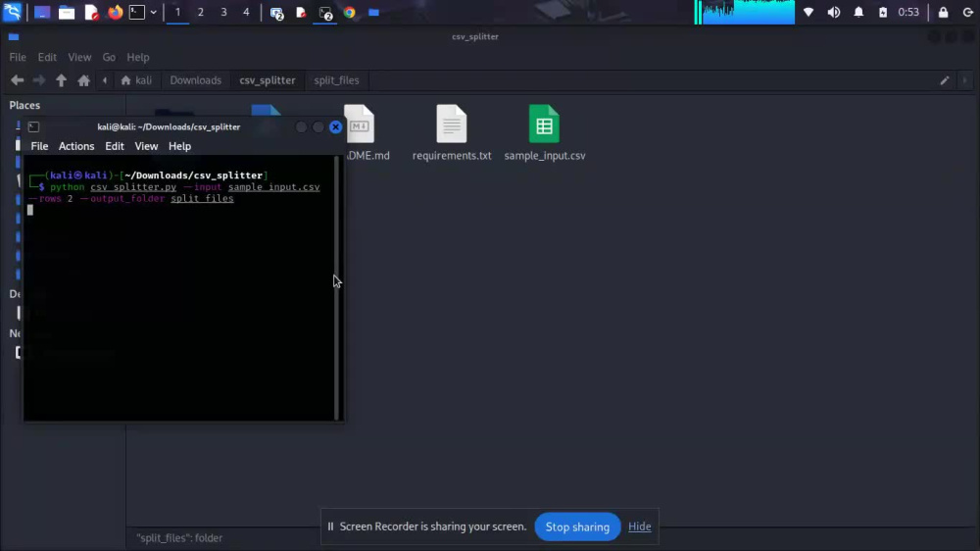Select split_files in the path bar
The height and width of the screenshot is (551, 980).
336,80
